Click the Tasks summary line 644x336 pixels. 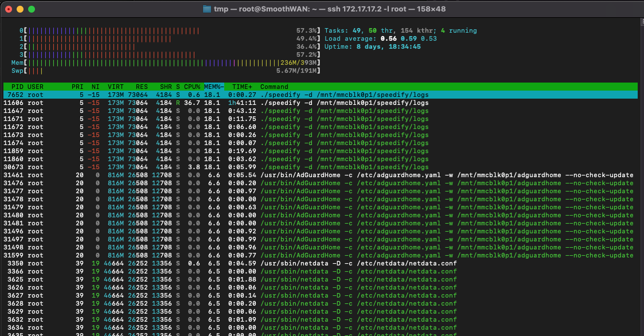coord(400,31)
